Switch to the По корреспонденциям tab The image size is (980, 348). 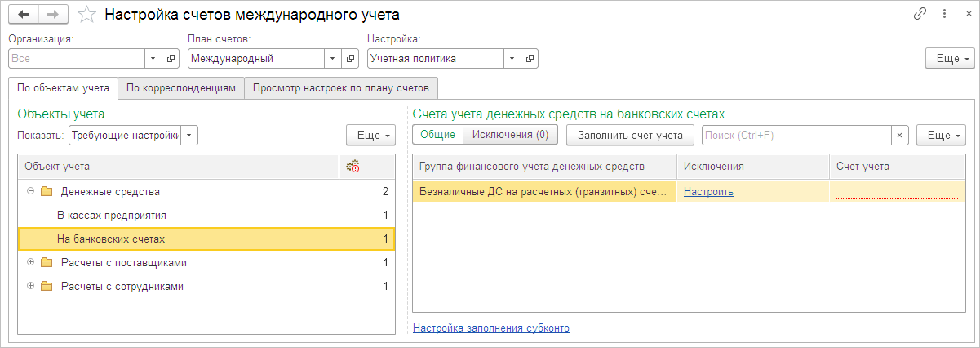pyautogui.click(x=181, y=87)
